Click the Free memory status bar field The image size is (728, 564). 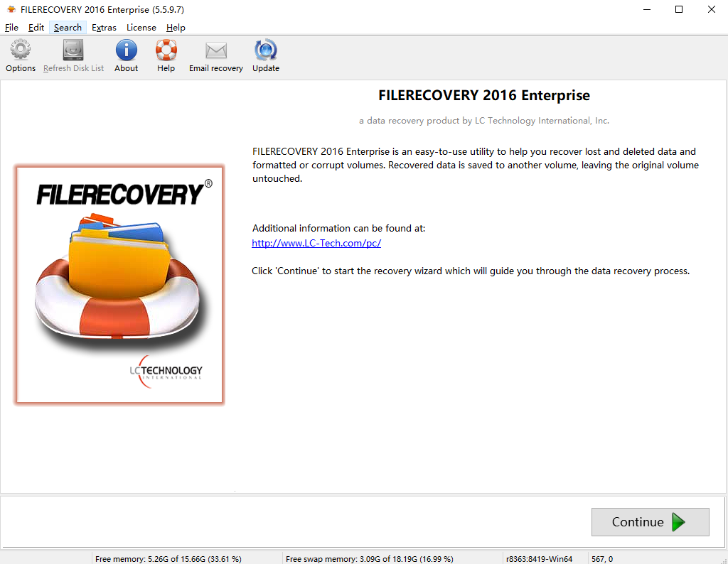[168, 559]
